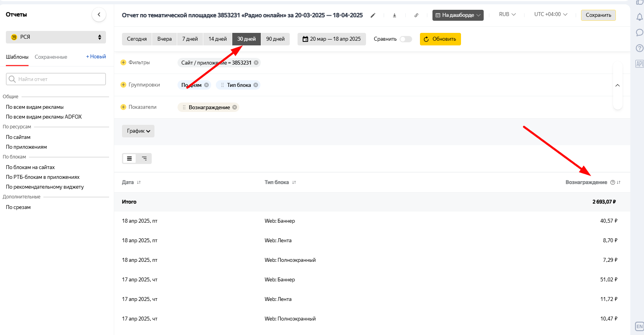The width and height of the screenshot is (644, 335).
Task: Switch to Шаблоны tab
Action: coord(17,57)
